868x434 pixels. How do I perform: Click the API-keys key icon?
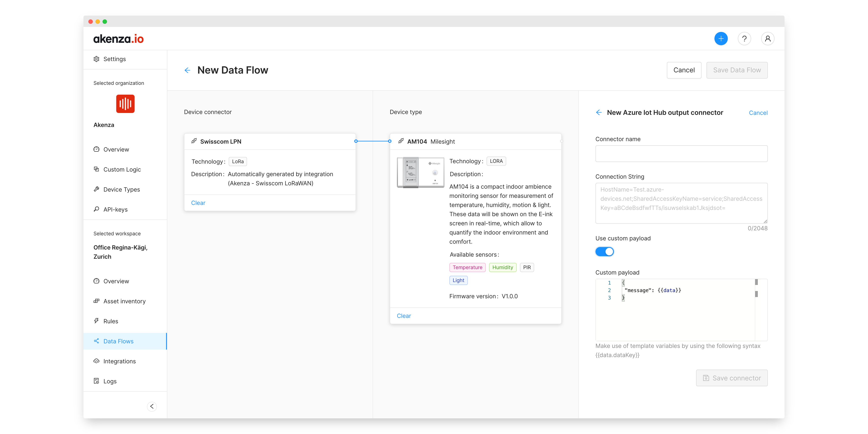(x=96, y=209)
